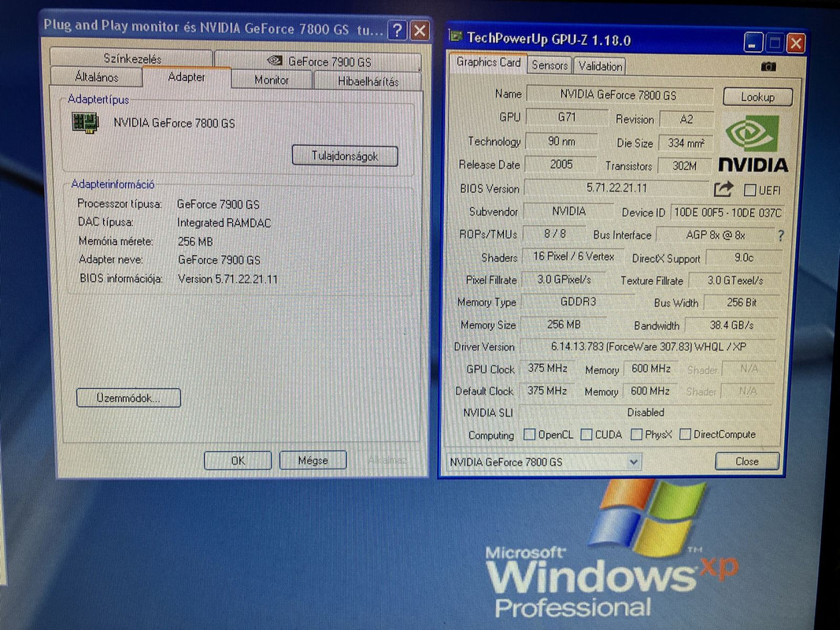Click the Üzemmódok... button

click(x=128, y=398)
